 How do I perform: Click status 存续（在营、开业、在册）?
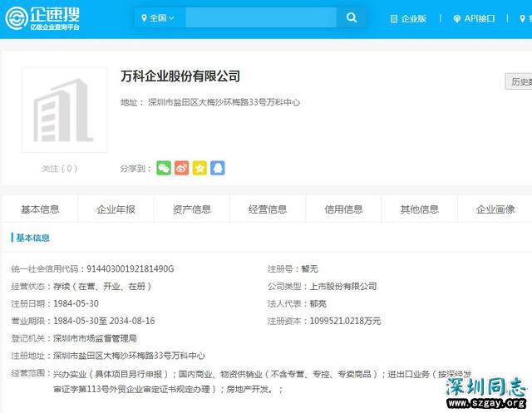coord(102,286)
